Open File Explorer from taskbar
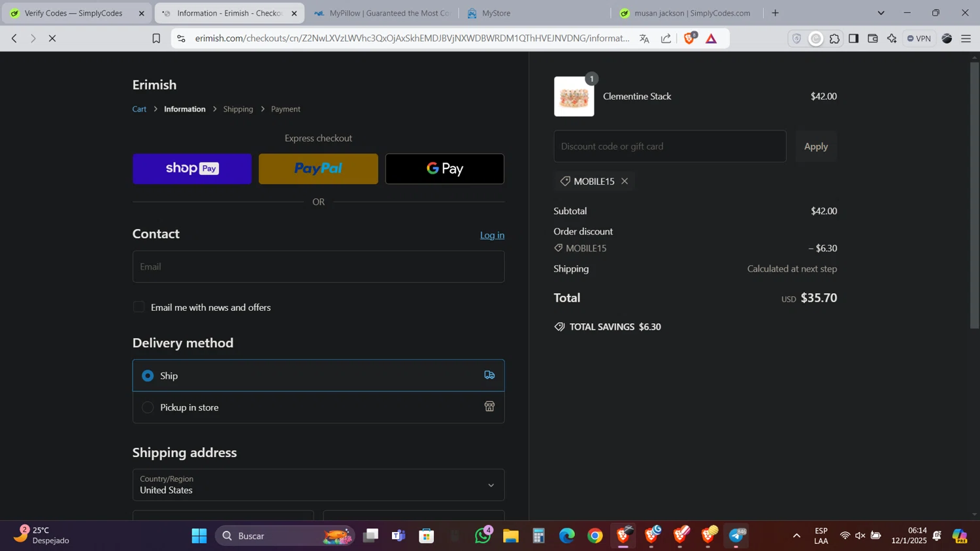This screenshot has height=551, width=980. [x=511, y=536]
